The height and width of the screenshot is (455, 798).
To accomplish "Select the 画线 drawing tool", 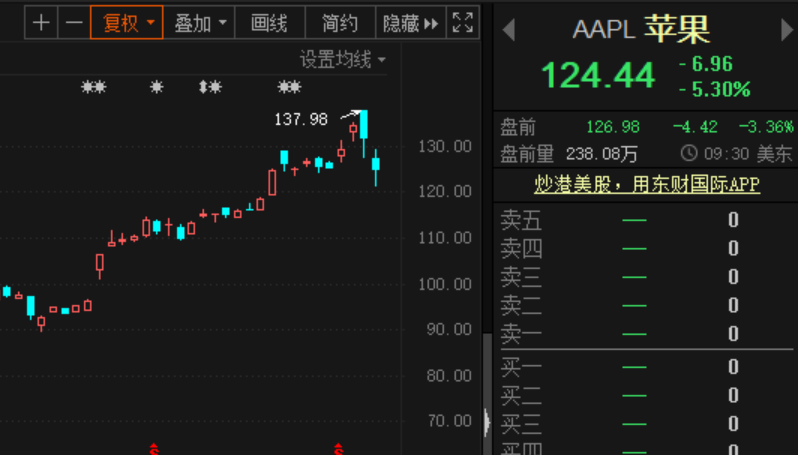I will click(269, 23).
